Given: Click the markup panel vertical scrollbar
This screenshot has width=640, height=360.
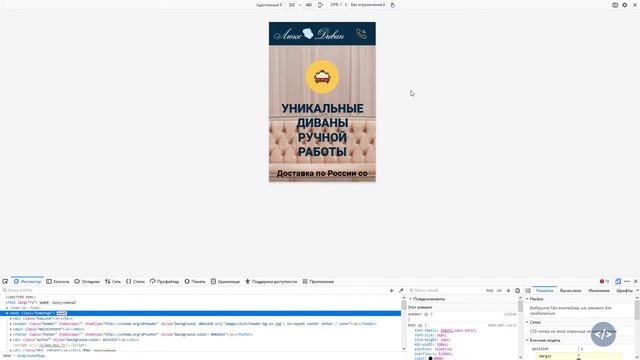Looking at the screenshot, I should pyautogui.click(x=404, y=323).
